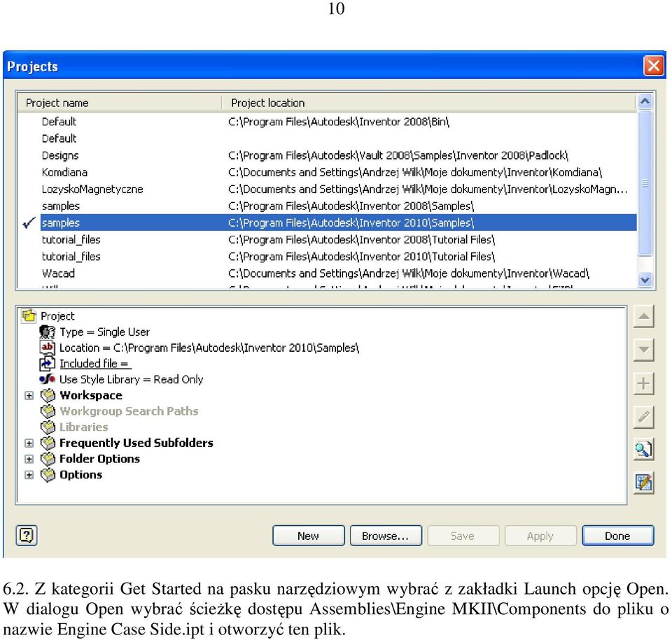Select tutorial_files project for Inventor 2008
This screenshot has width=672, height=640.
point(328,239)
